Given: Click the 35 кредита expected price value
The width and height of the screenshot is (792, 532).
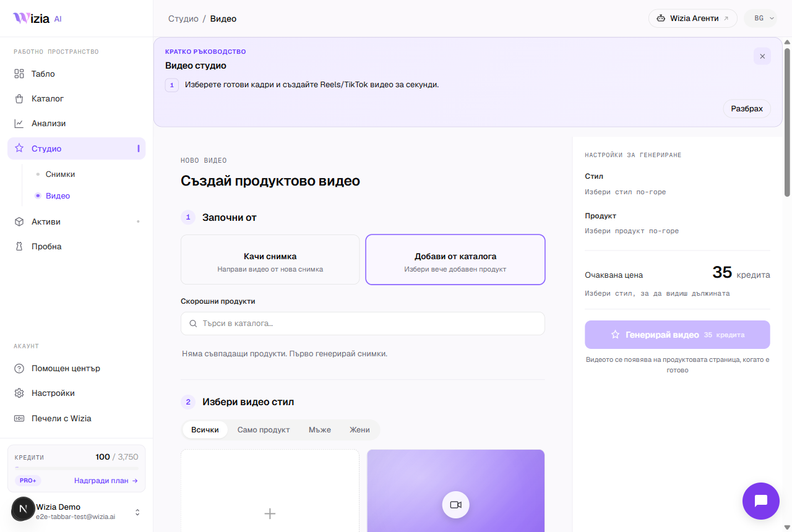Looking at the screenshot, I should 741,272.
